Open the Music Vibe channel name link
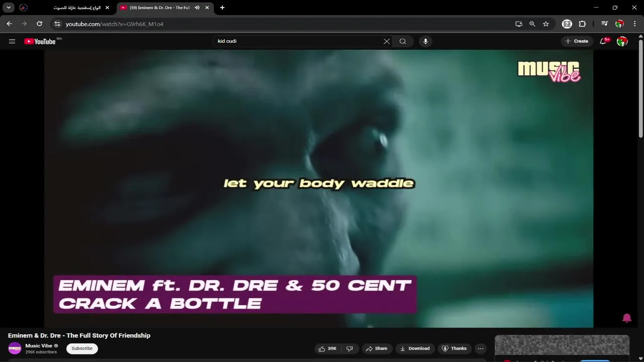The width and height of the screenshot is (644, 362). pyautogui.click(x=39, y=346)
